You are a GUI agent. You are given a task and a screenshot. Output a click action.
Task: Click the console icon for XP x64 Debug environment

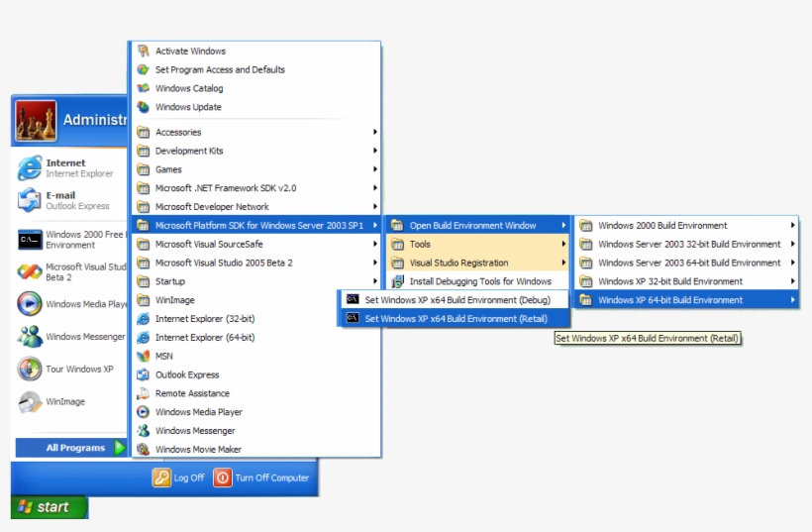tap(353, 299)
